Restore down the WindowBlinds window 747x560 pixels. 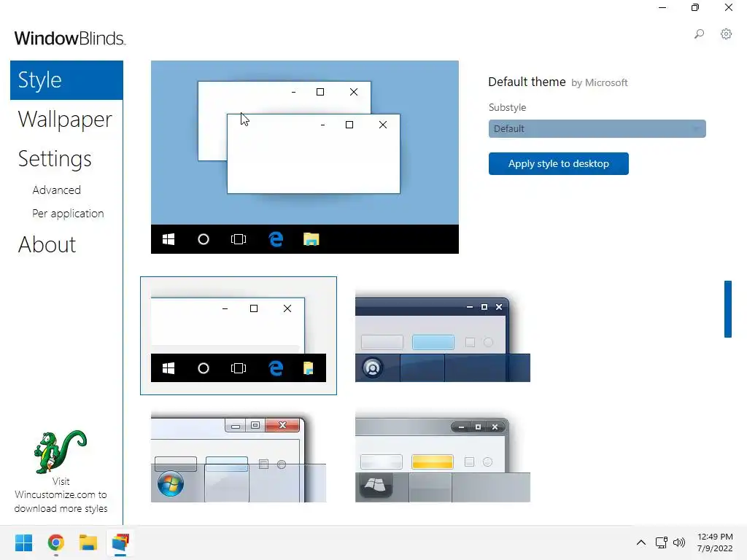coord(695,7)
